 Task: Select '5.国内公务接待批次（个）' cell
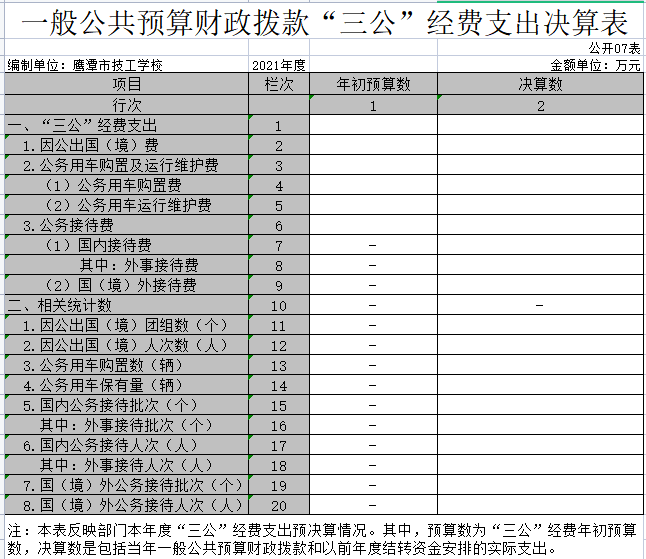pyautogui.click(x=126, y=405)
